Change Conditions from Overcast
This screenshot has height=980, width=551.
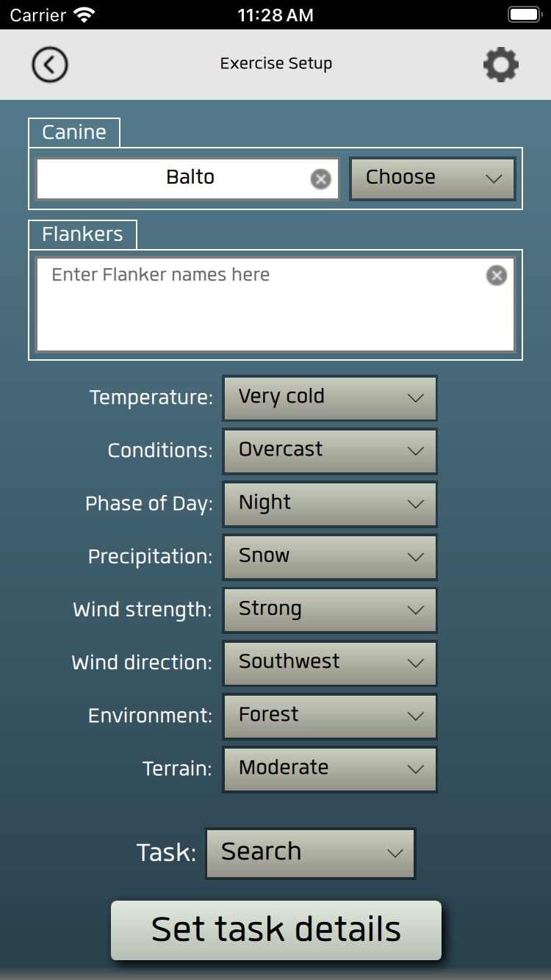[x=330, y=450]
